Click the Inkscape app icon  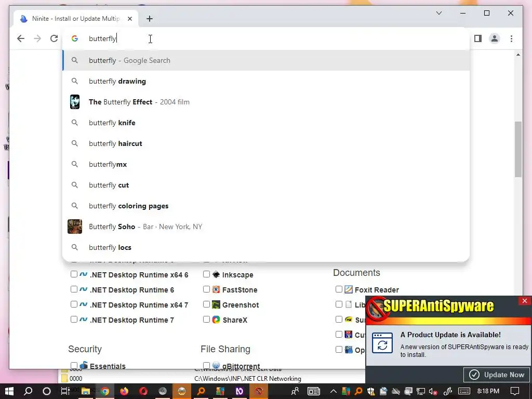coord(216,274)
